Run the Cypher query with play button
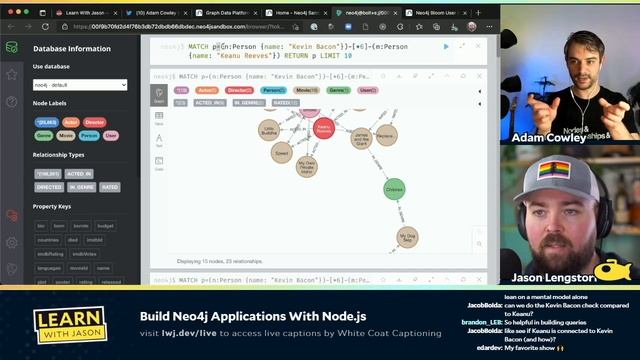Viewport: 640px width, 360px height. (446, 47)
